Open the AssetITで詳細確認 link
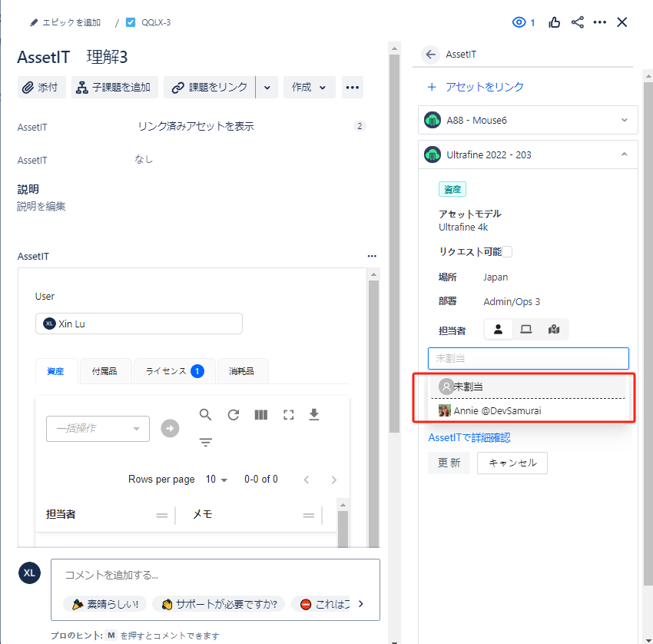Viewport: 653px width, 644px height. tap(469, 438)
